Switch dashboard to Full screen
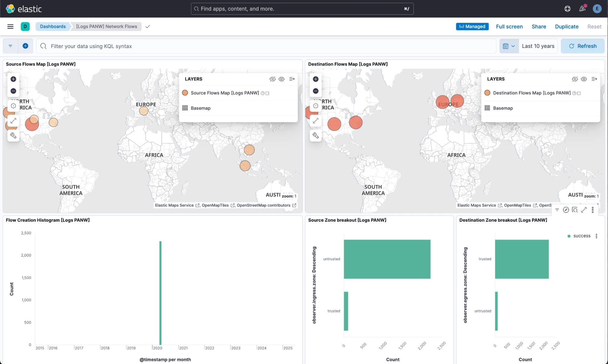This screenshot has width=608, height=364. (x=509, y=26)
